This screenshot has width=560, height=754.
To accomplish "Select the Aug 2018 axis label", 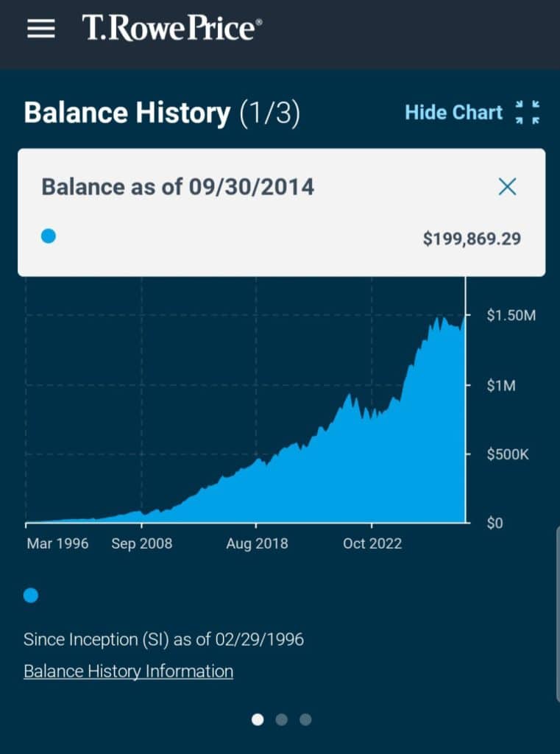I will [x=257, y=543].
